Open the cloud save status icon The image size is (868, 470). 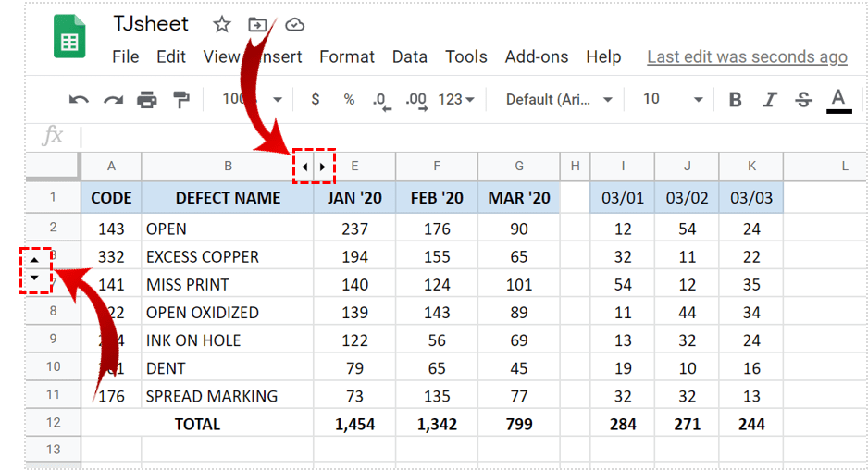(294, 25)
